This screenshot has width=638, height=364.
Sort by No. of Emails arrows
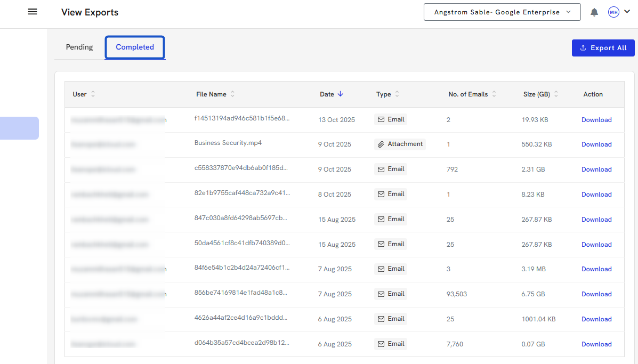[494, 94]
